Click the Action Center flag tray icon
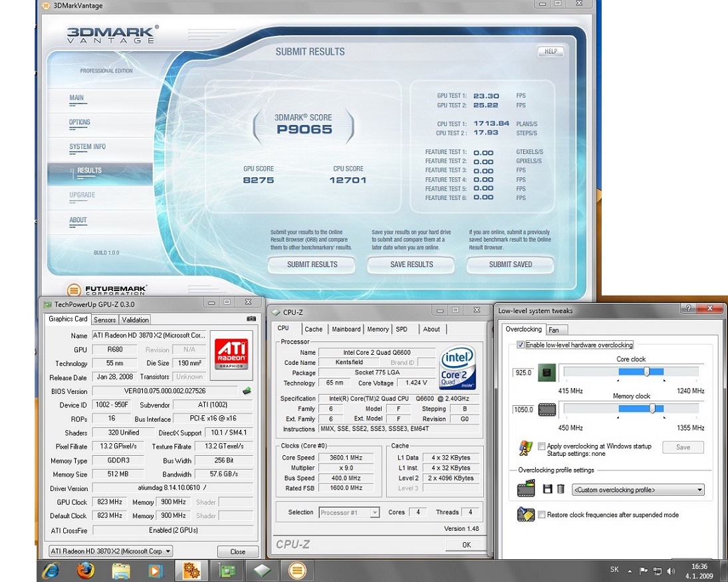Image resolution: width=728 pixels, height=582 pixels. pos(644,571)
